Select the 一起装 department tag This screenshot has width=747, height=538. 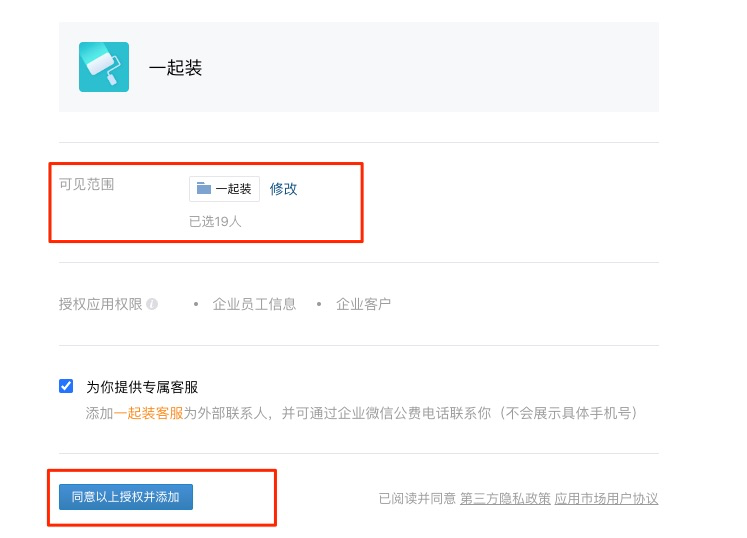[x=224, y=189]
